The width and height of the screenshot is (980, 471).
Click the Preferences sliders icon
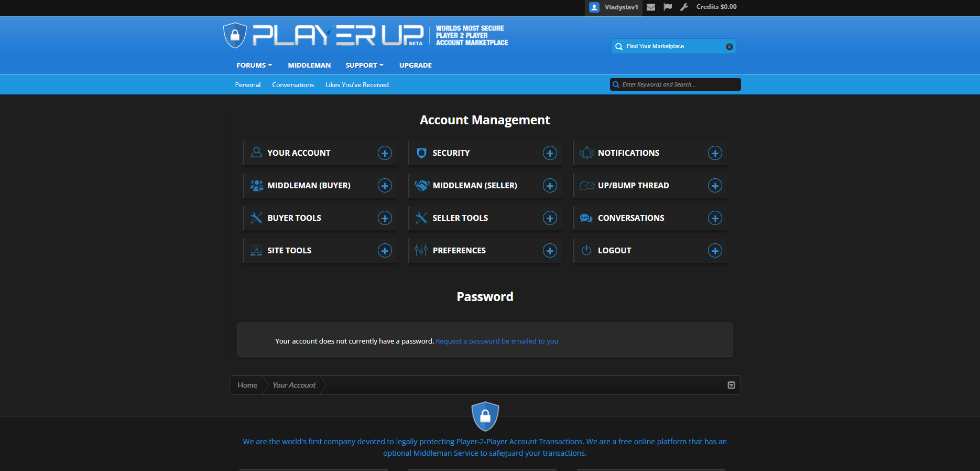(421, 250)
